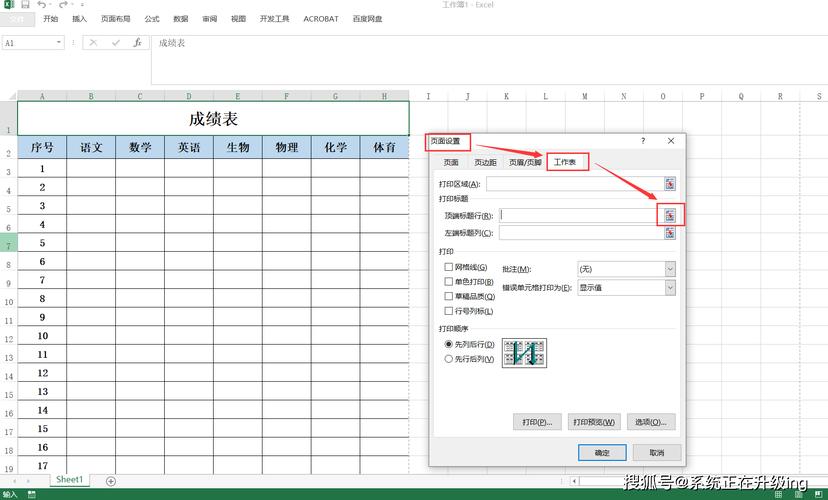
Task: Select the 页眉/页脚 tab in Page Setup
Action: coord(525,163)
